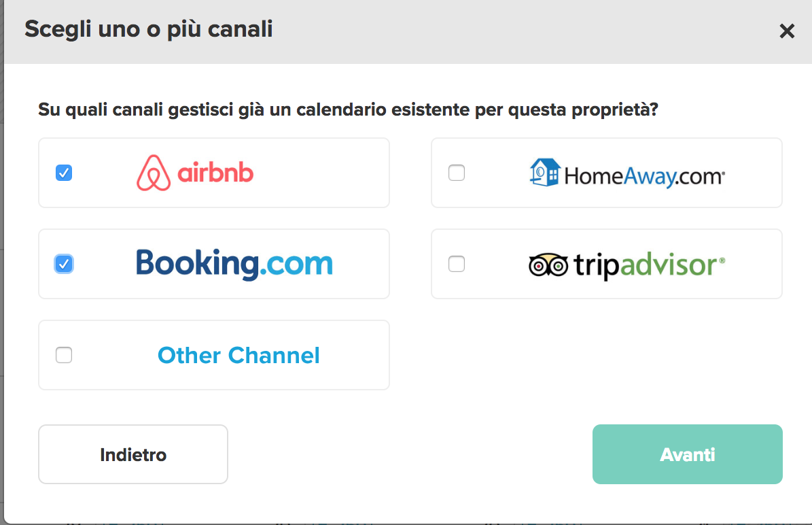Click the Other Channel label text
This screenshot has height=525, width=812.
pos(239,355)
